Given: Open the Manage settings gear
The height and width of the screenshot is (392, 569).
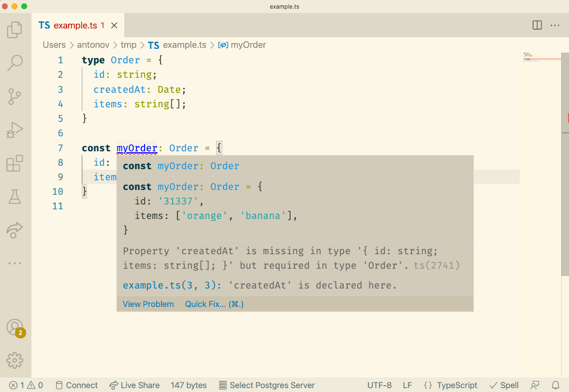Looking at the screenshot, I should tap(15, 361).
